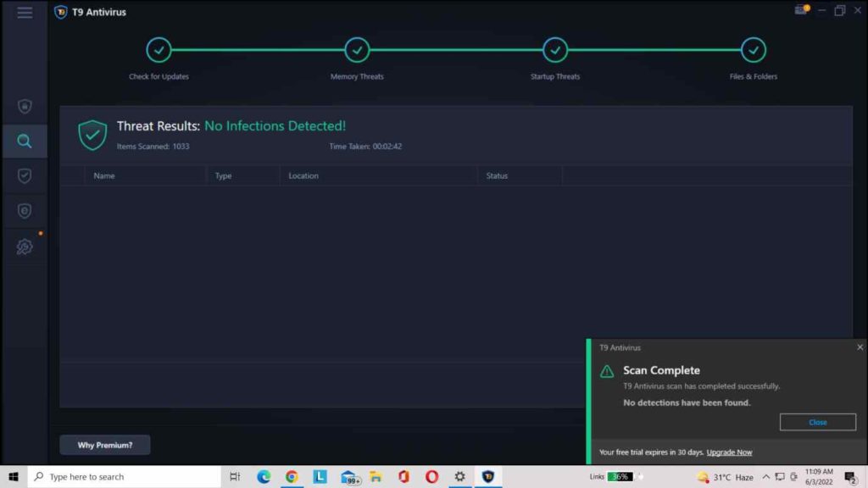Click the green shield next to Threat Results
The width and height of the screenshot is (868, 488).
(92, 135)
